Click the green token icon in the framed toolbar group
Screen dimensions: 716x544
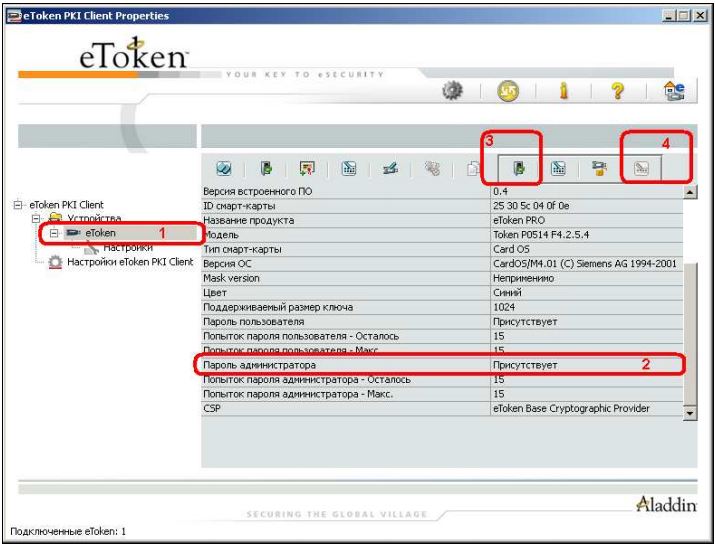[x=519, y=169]
